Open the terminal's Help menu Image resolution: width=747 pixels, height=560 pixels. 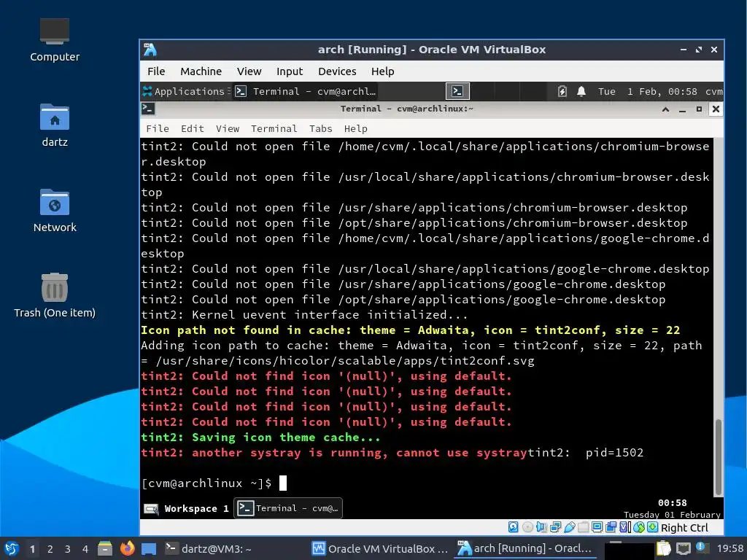[355, 128]
